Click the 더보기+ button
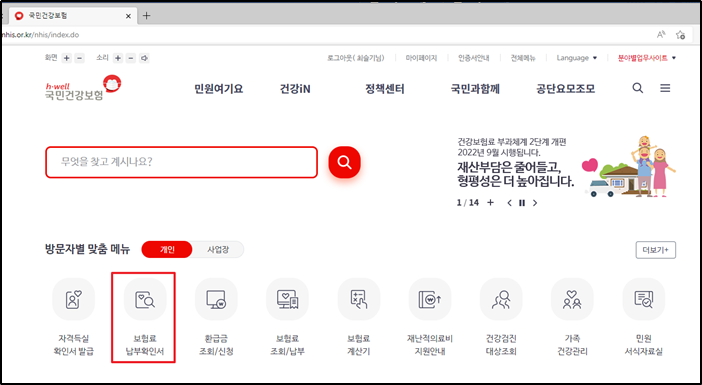The image size is (702, 385). 656,250
